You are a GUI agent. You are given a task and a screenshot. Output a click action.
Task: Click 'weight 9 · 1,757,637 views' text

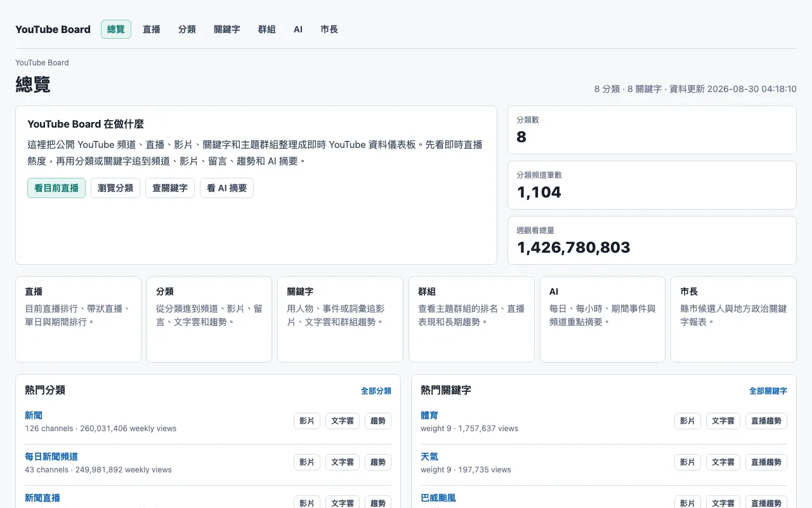coord(469,429)
